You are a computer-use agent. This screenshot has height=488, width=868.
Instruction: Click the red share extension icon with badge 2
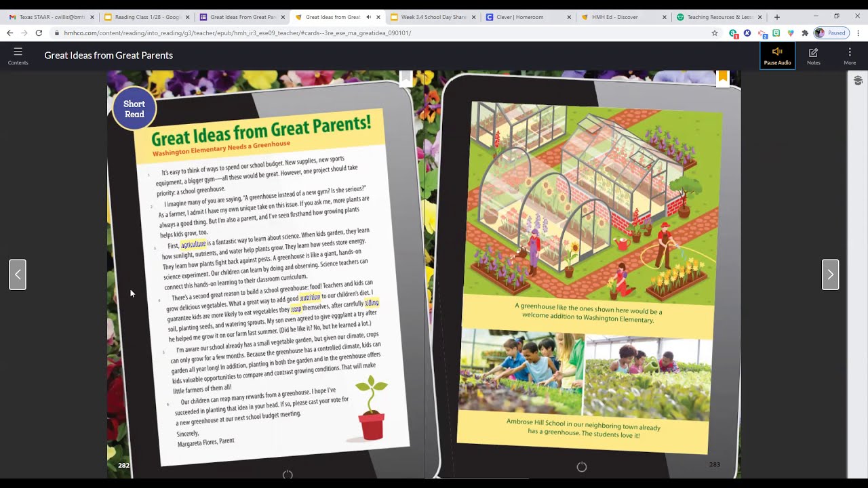pyautogui.click(x=762, y=33)
